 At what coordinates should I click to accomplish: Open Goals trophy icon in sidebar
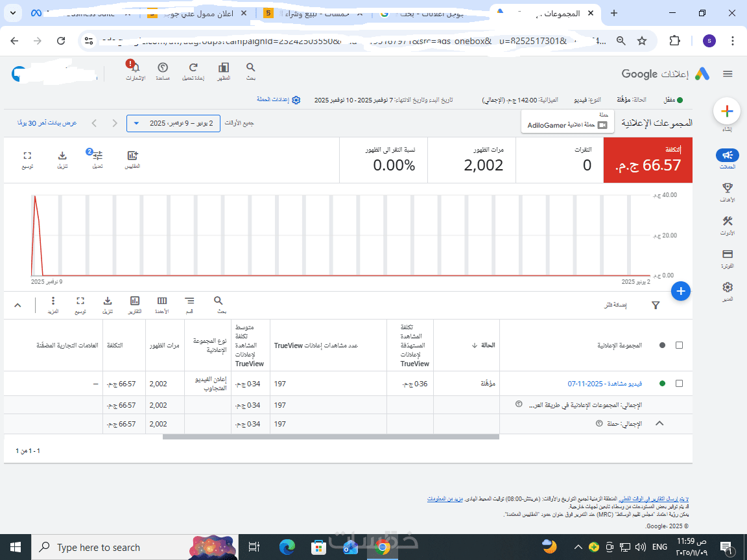coord(727,188)
